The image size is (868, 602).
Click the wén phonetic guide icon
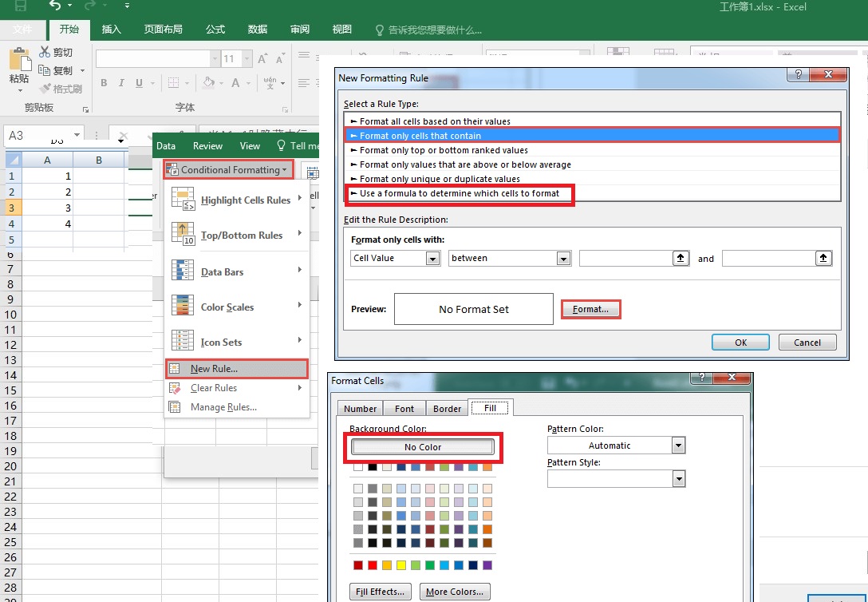click(270, 83)
